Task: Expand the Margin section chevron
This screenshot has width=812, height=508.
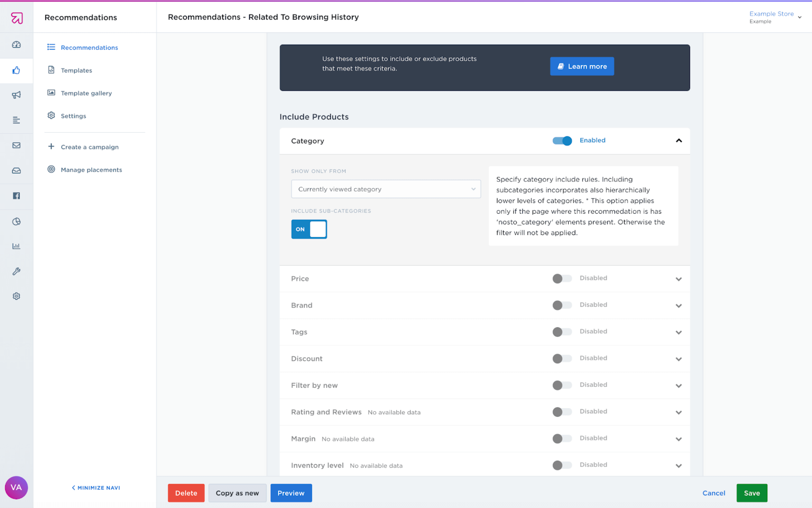Action: point(678,439)
